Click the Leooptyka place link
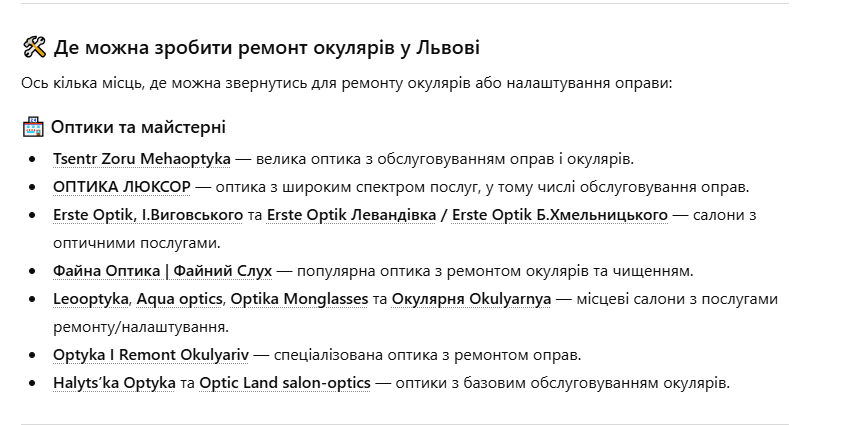This screenshot has width=844, height=425. tap(91, 299)
